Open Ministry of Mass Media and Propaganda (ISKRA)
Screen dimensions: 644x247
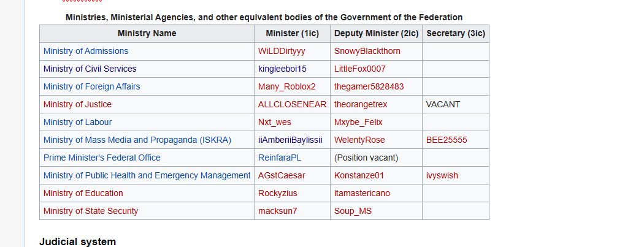point(137,140)
